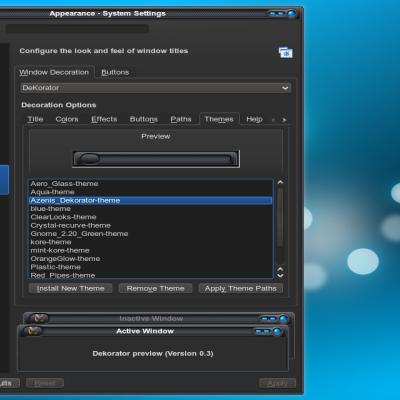The height and width of the screenshot is (400, 400).
Task: Select Gnome_2.20_Green-theme entry
Action: click(151, 234)
